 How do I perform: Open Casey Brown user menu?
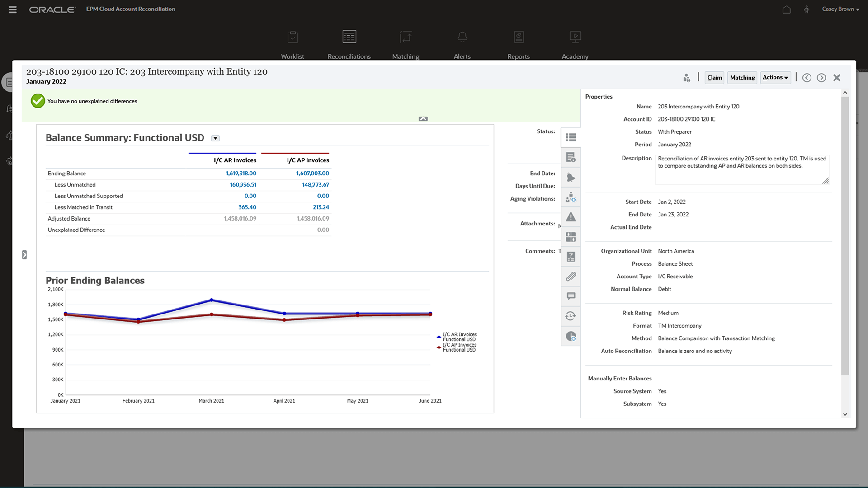(x=840, y=9)
